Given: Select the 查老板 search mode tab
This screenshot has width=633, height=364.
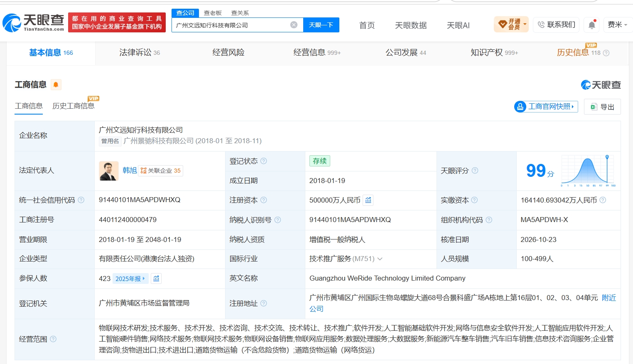Looking at the screenshot, I should (213, 13).
